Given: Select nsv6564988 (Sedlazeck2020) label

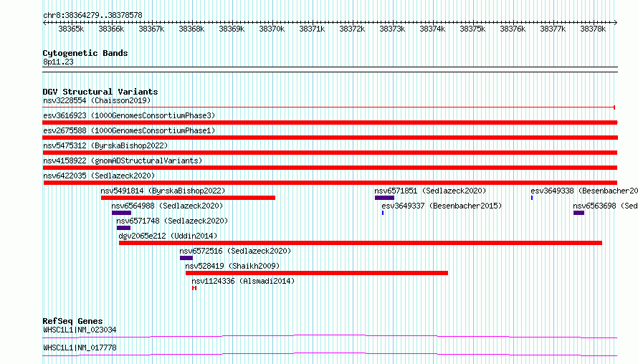Looking at the screenshot, I should tap(167, 206).
